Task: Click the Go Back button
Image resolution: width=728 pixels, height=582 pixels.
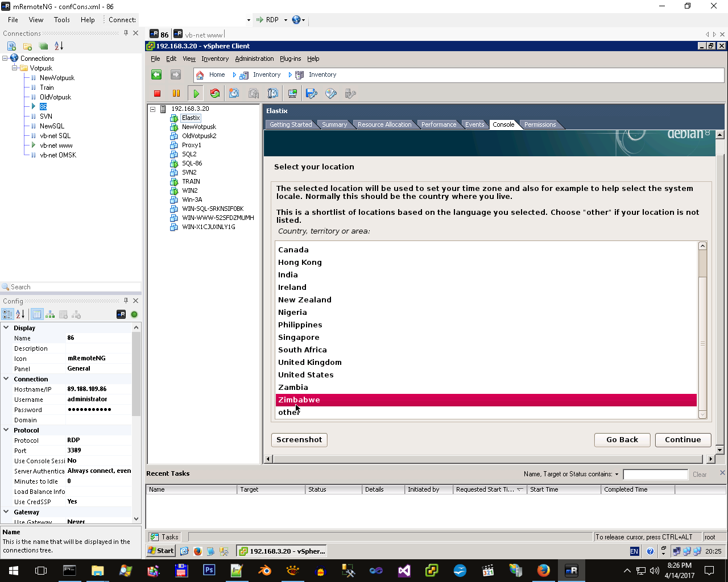Action: coord(622,440)
